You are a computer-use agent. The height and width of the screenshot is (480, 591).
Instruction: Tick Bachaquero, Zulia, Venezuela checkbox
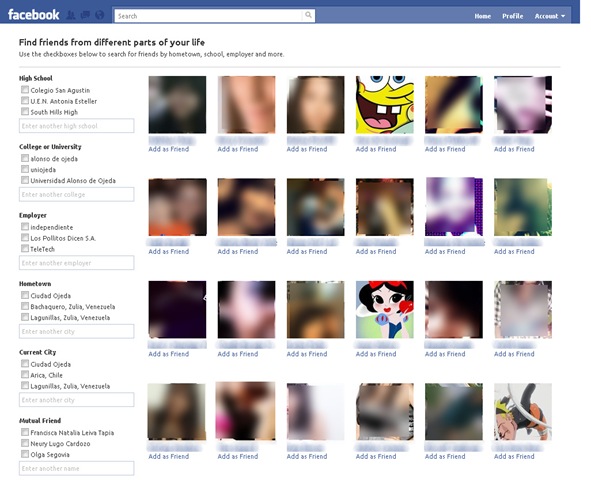coord(25,306)
